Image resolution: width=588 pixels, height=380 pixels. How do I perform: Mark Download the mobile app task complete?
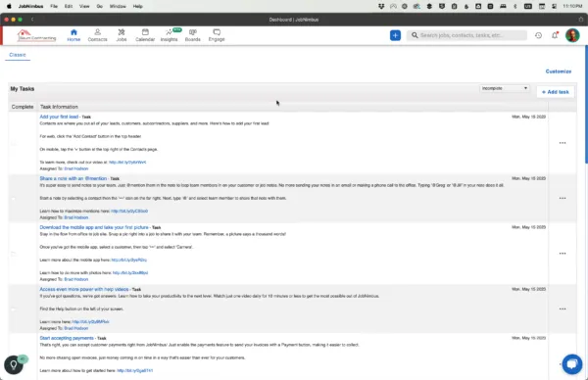pos(14,254)
